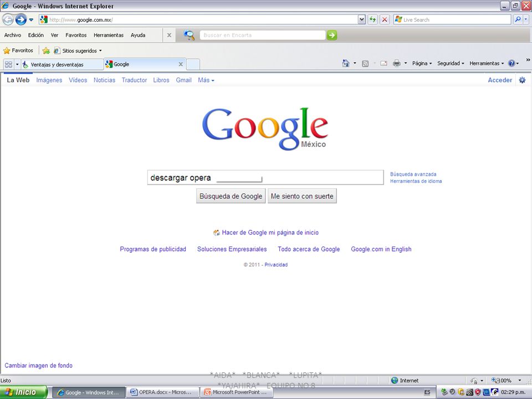Click the Quick Tabs grid icon
Image resolution: width=532 pixels, height=399 pixels.
click(x=8, y=64)
